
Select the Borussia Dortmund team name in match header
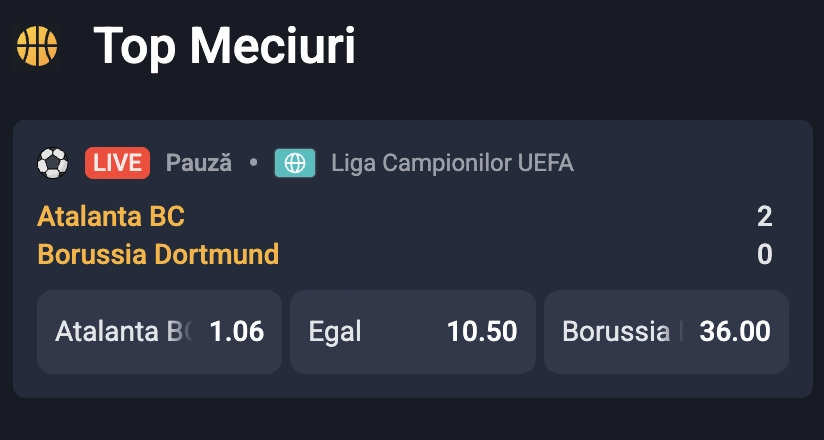[158, 254]
